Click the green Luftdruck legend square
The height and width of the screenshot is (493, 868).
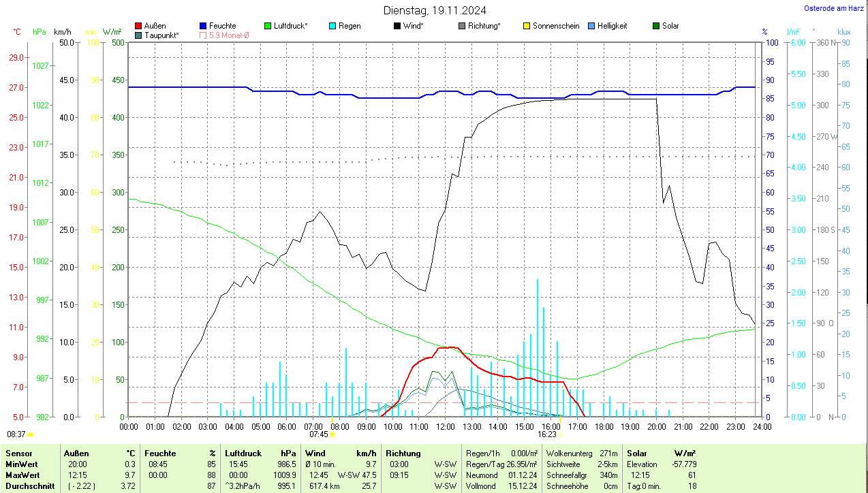(268, 26)
